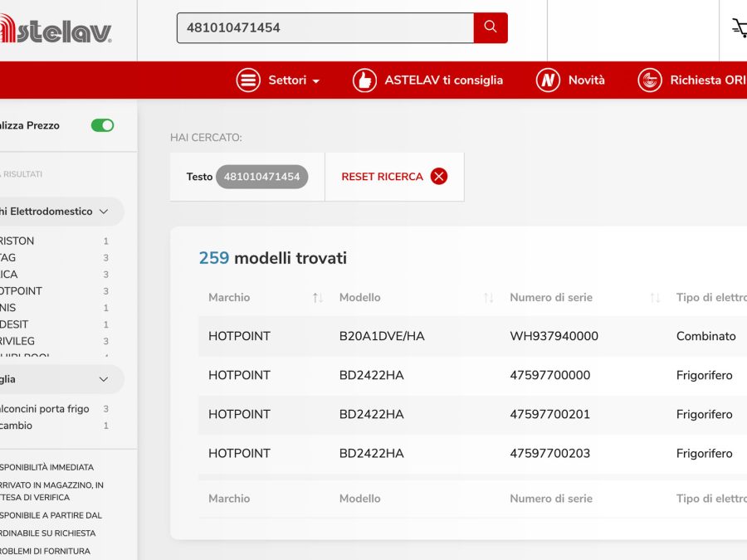Click RESET RICERCA to clear search
The width and height of the screenshot is (747, 560).
coord(382,177)
